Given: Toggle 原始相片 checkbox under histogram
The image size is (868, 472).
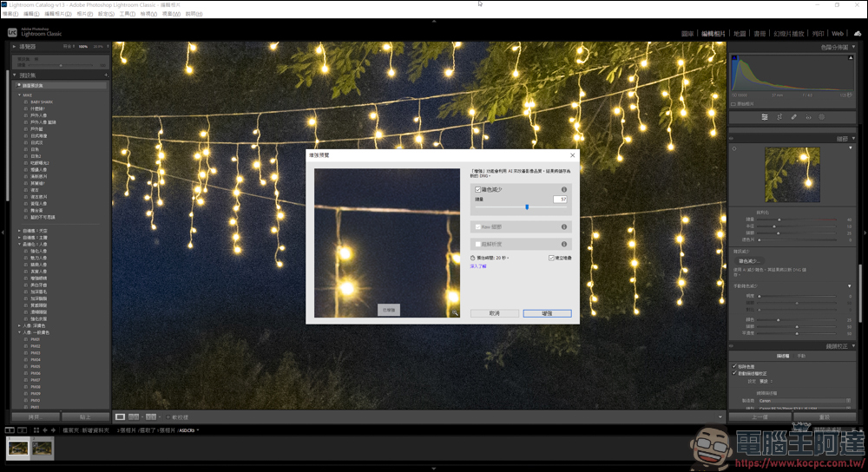Looking at the screenshot, I should [733, 104].
